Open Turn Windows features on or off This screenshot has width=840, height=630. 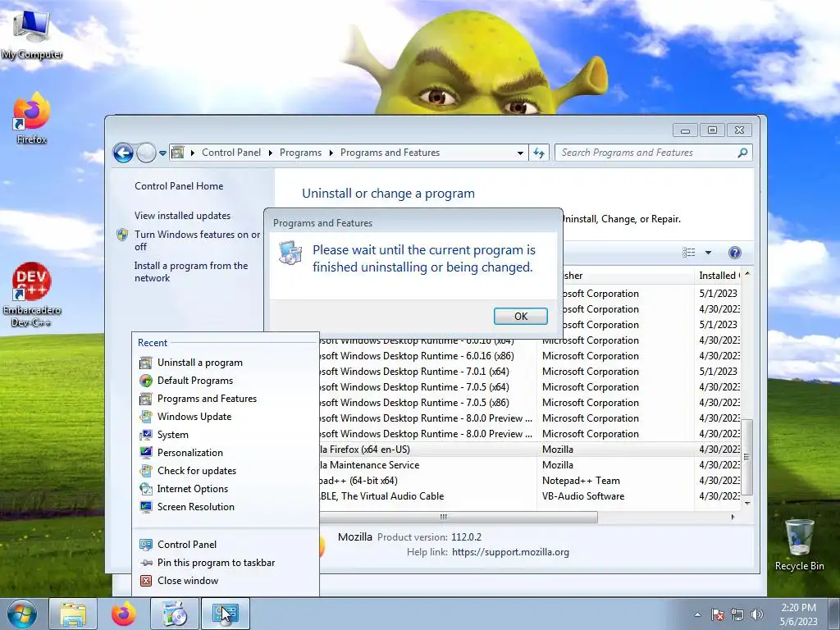197,240
